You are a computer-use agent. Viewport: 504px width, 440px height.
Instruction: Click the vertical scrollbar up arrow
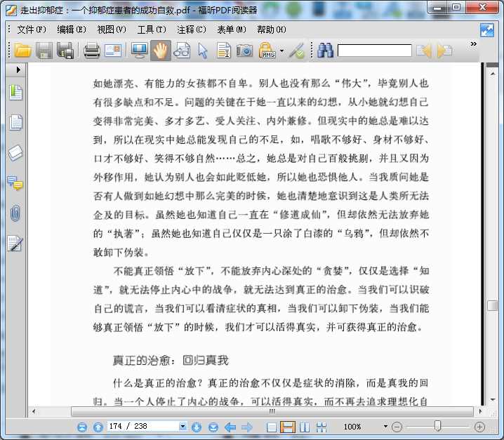pyautogui.click(x=493, y=74)
